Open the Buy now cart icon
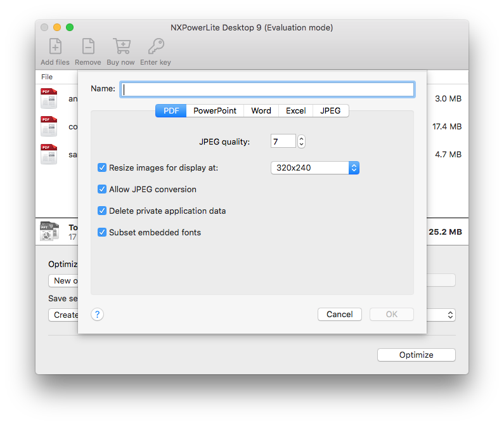Image resolution: width=504 pixels, height=425 pixels. tap(122, 46)
